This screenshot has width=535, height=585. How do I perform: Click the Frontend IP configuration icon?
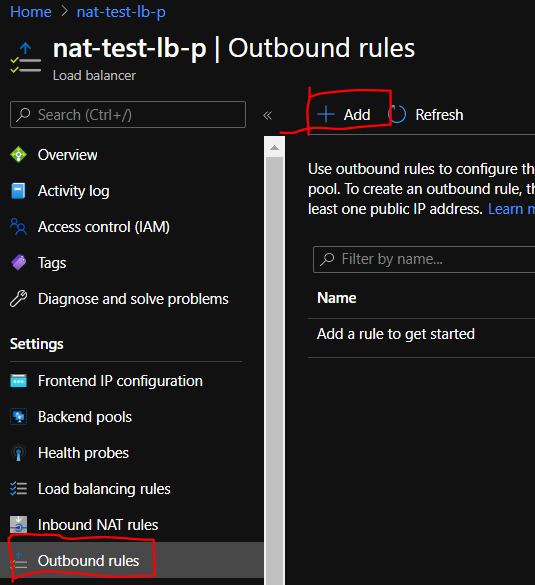click(x=18, y=381)
